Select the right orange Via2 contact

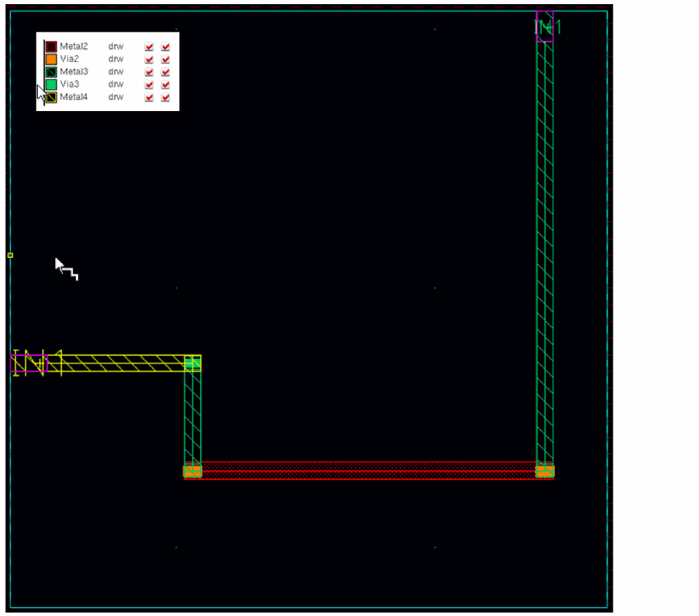tap(544, 471)
